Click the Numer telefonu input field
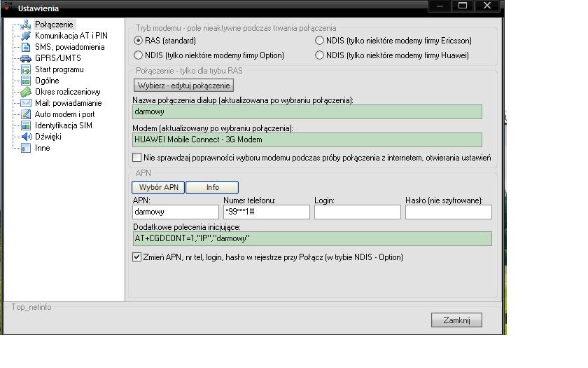The image size is (588, 368). point(266,211)
